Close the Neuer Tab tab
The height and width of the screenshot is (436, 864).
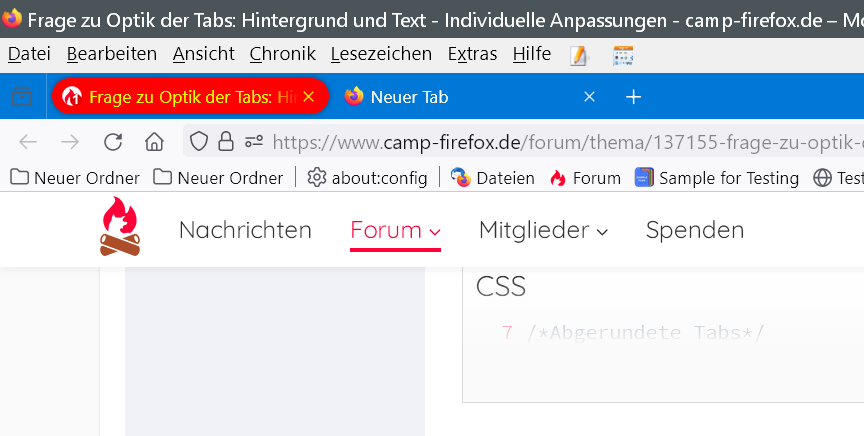(x=590, y=97)
